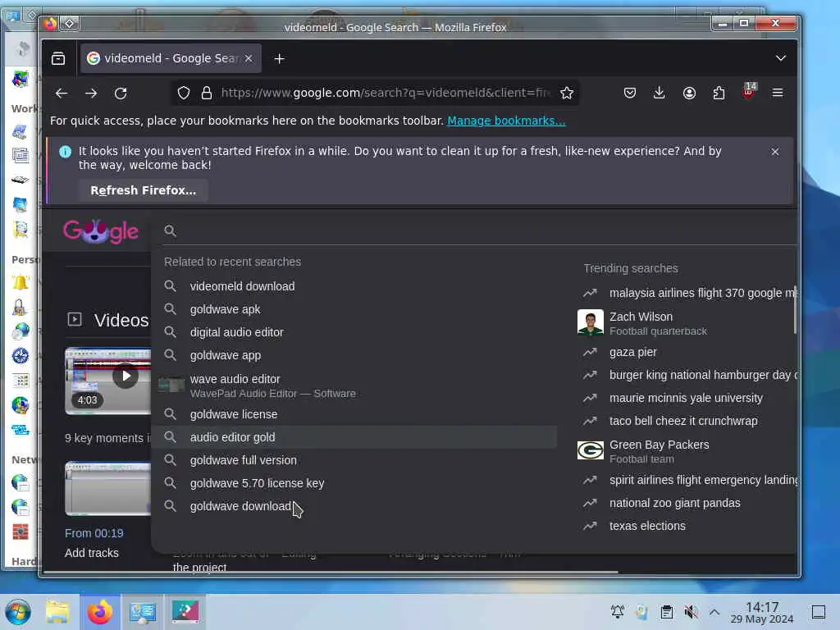The height and width of the screenshot is (630, 840).
Task: Go forward using the forward arrow
Action: tap(91, 94)
